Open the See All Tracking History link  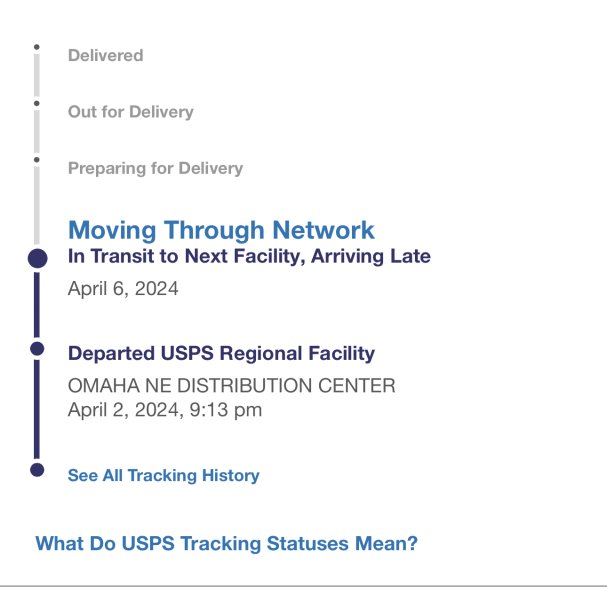(x=163, y=476)
